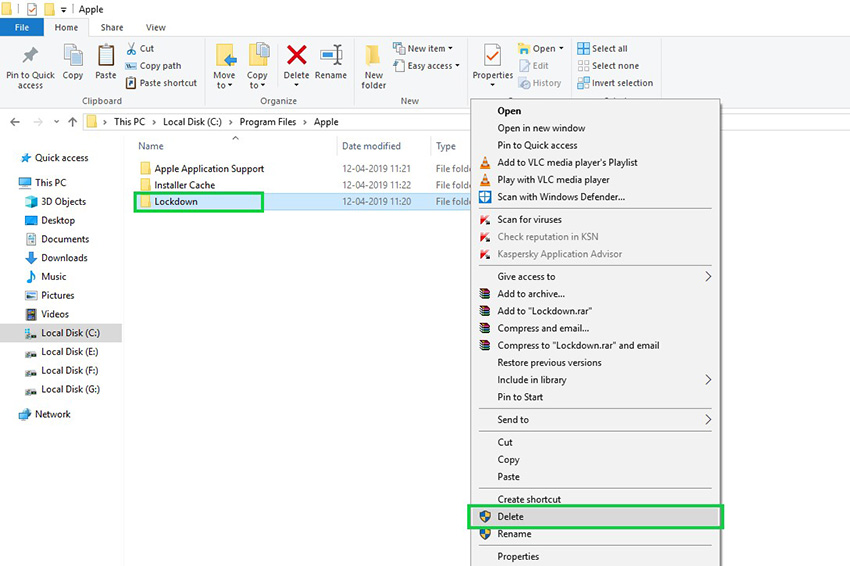Open the File tab
Screen dimensions: 850x566
coord(22,28)
